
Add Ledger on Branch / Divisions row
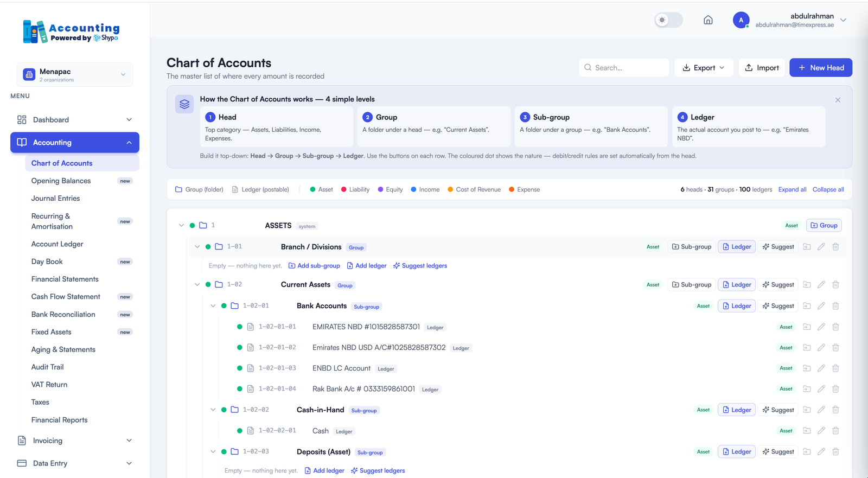pyautogui.click(x=737, y=247)
